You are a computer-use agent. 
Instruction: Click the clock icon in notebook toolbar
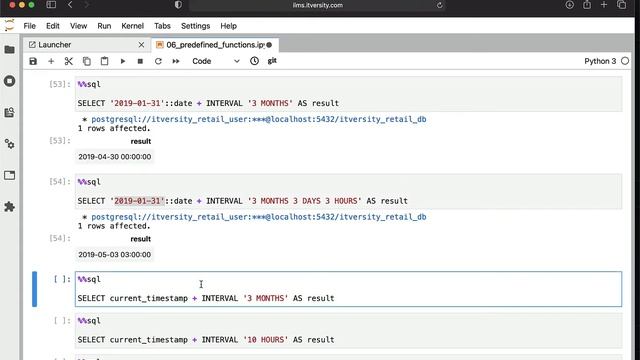(x=254, y=61)
